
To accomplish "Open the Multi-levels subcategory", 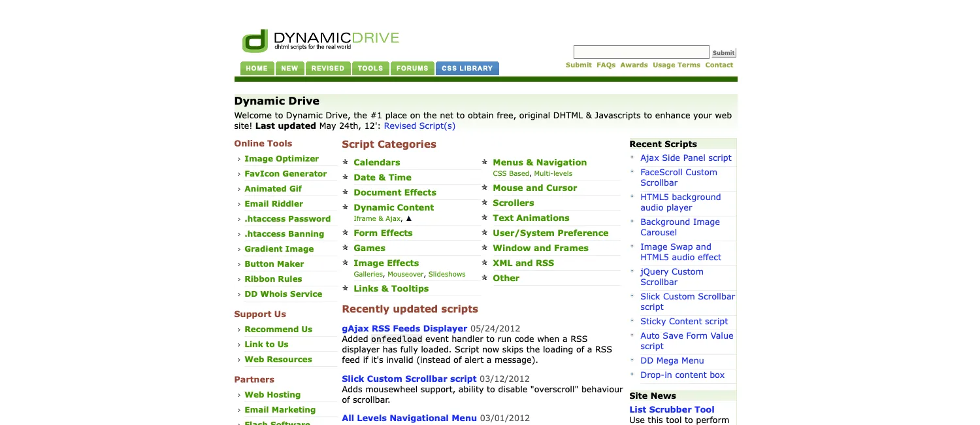I will (x=553, y=174).
